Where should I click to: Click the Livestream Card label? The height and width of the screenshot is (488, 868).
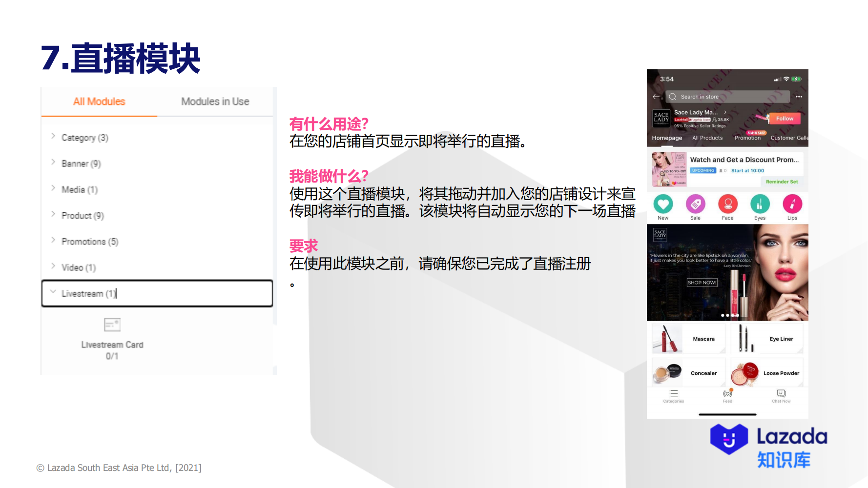click(112, 345)
